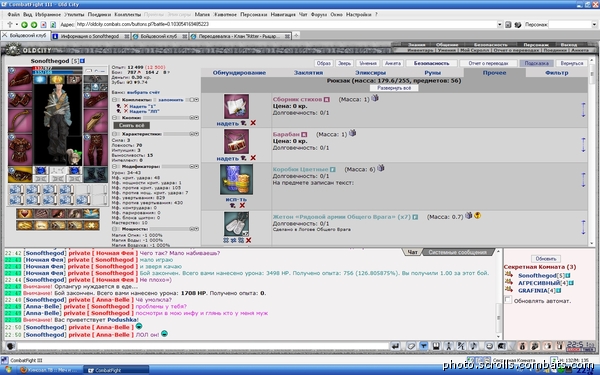This screenshot has width=600, height=375.
Task: Click the Вернуться button
Action: 572,64
